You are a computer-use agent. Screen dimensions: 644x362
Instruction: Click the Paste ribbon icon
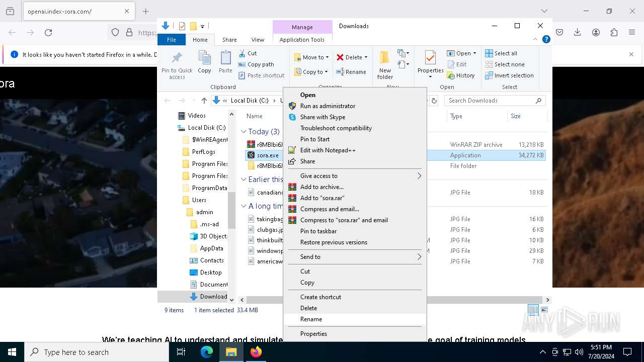click(x=225, y=62)
